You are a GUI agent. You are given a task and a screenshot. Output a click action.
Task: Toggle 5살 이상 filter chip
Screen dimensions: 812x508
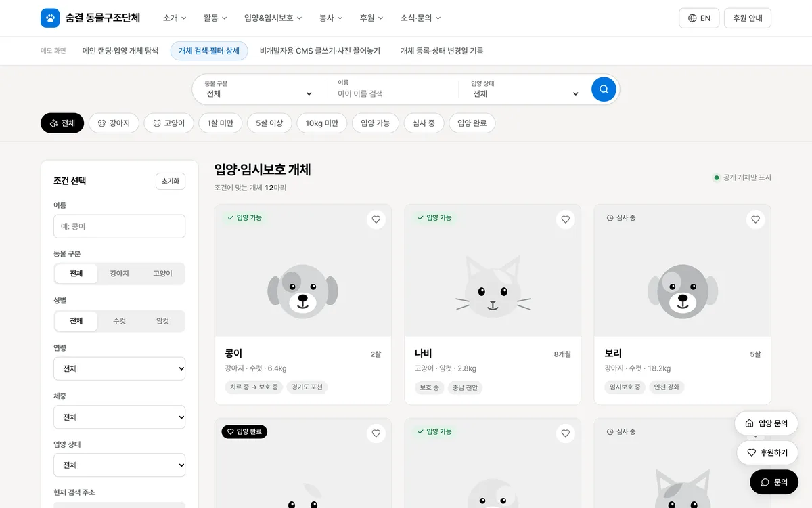pos(269,123)
